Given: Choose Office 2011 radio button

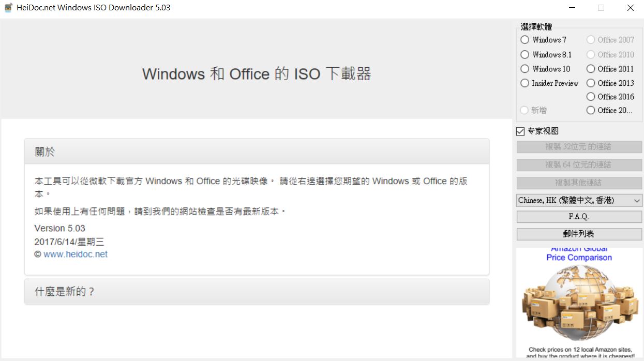Looking at the screenshot, I should (x=610, y=69).
